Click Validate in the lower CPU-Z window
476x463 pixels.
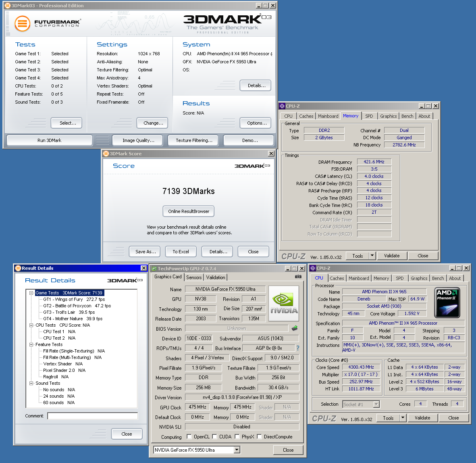click(422, 418)
